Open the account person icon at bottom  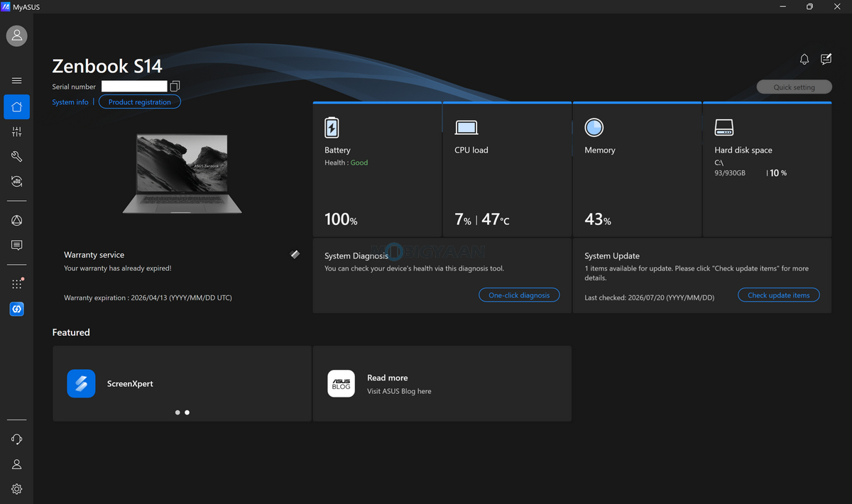[x=17, y=464]
